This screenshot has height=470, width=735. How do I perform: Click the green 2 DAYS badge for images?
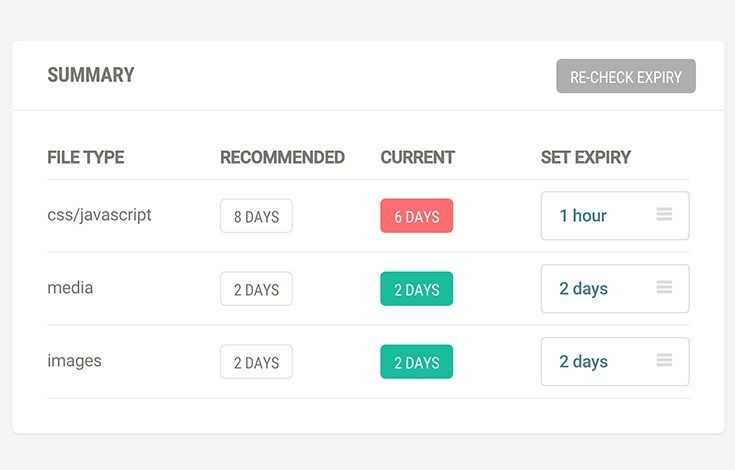pos(417,362)
